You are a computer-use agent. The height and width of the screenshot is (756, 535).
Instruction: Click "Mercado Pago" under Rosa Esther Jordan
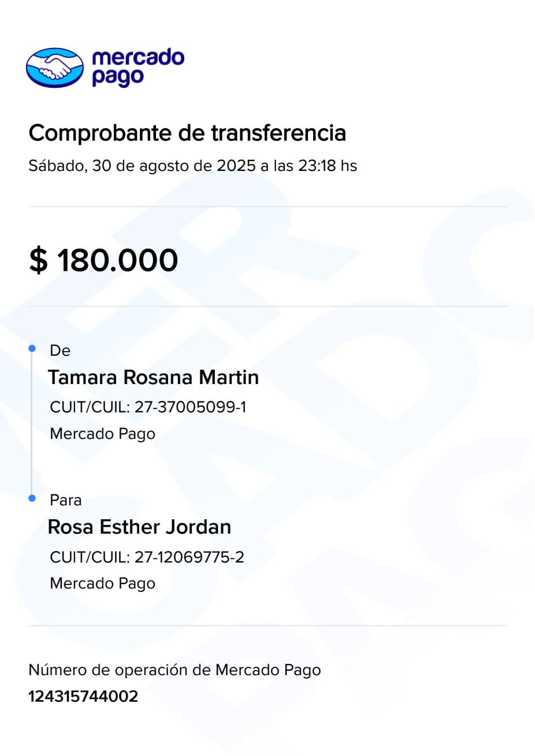coord(103,583)
